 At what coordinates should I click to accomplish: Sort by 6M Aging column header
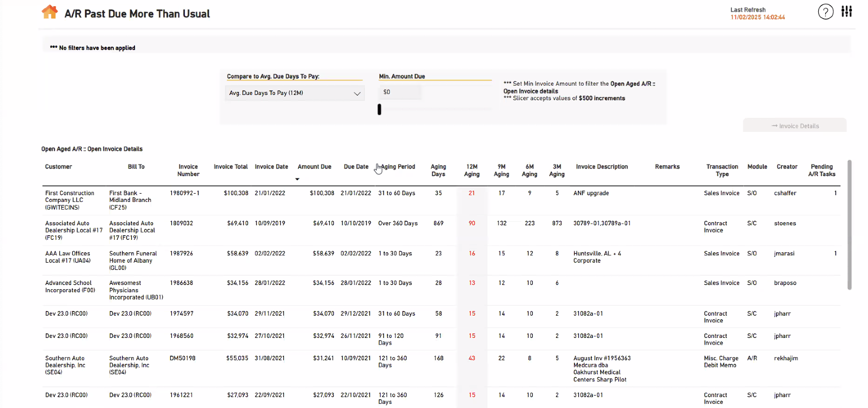(x=530, y=170)
